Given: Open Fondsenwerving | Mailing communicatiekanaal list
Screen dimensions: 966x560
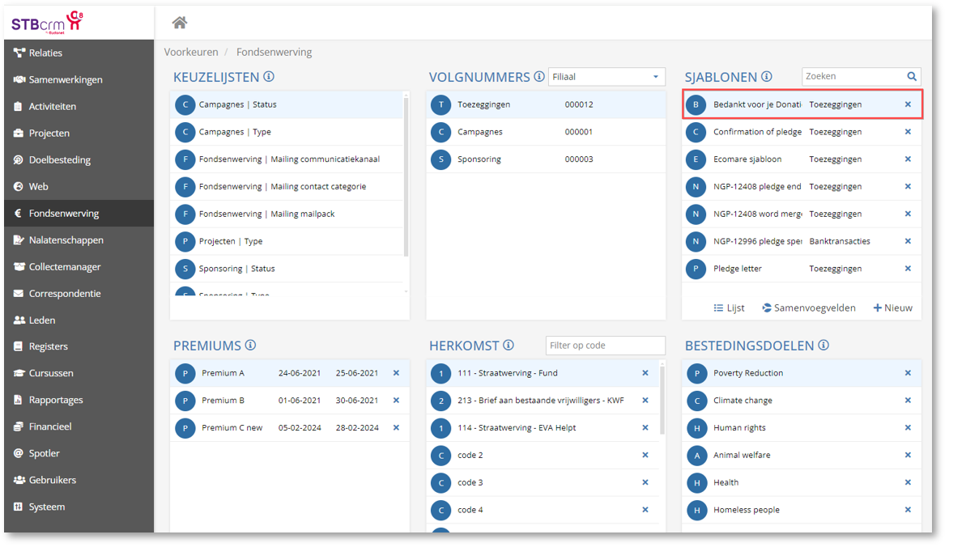Looking at the screenshot, I should tap(287, 159).
